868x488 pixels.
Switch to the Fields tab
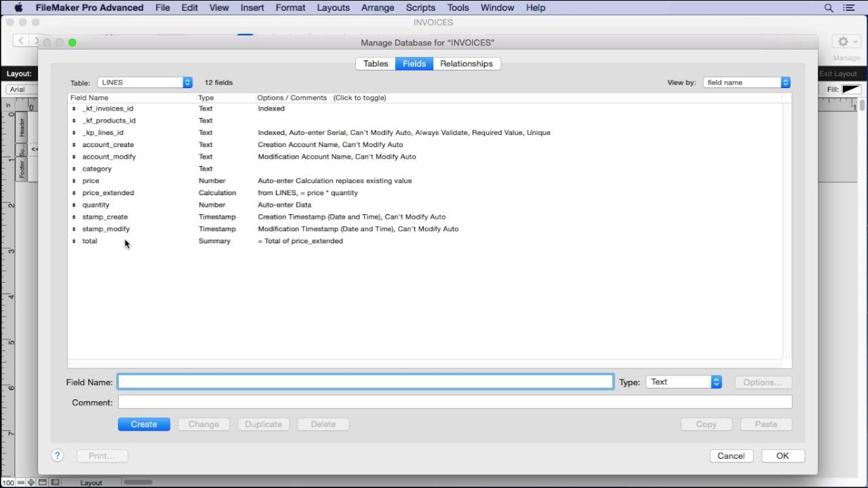(414, 64)
